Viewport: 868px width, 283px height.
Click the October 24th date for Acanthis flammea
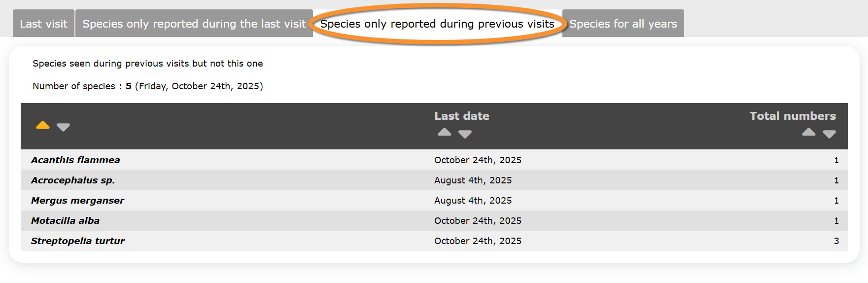click(x=478, y=160)
